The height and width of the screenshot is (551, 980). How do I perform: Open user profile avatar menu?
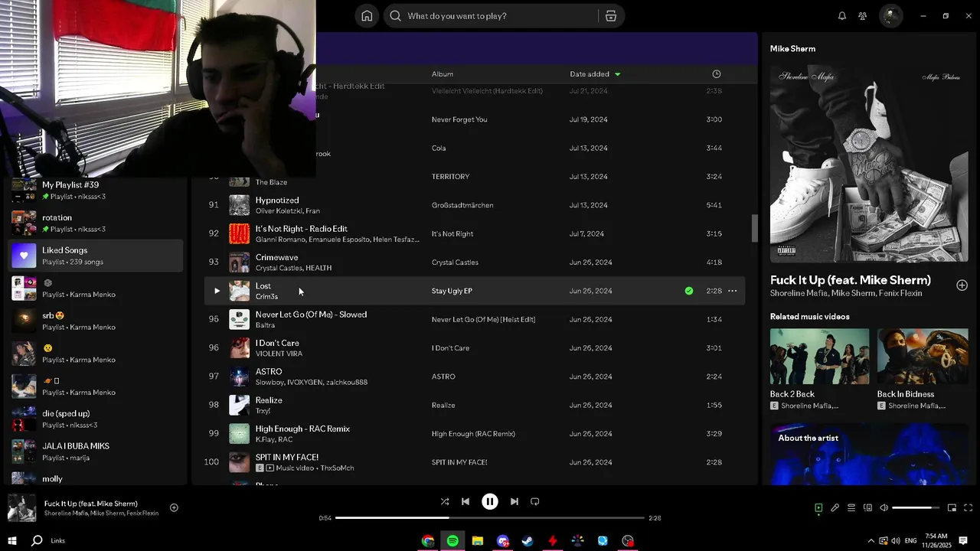point(890,16)
